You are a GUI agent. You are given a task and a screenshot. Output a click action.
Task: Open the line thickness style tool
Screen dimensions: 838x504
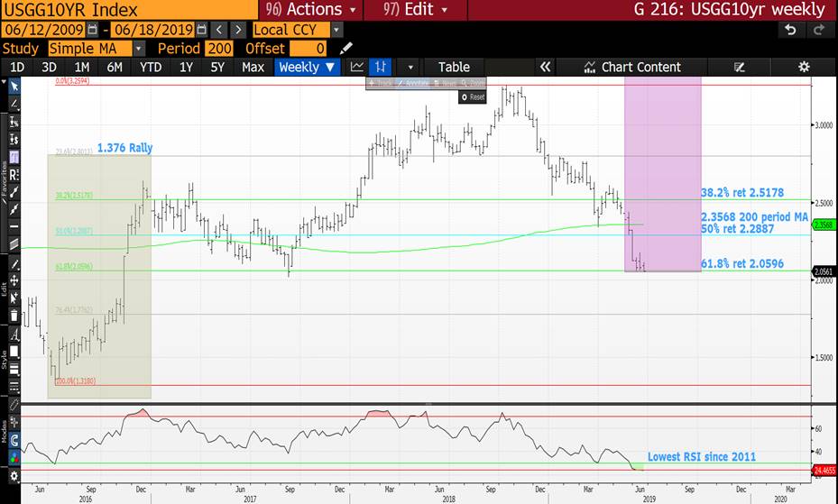[x=14, y=369]
